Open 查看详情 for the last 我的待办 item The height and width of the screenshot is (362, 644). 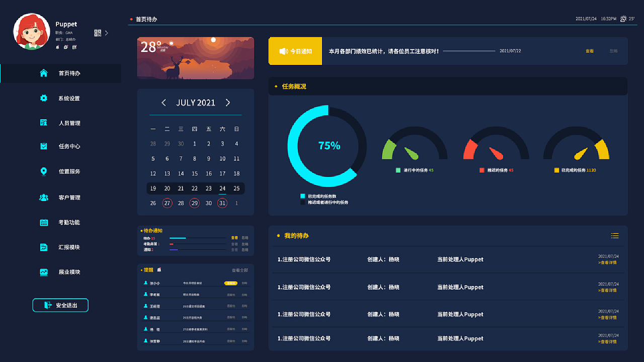(x=608, y=342)
